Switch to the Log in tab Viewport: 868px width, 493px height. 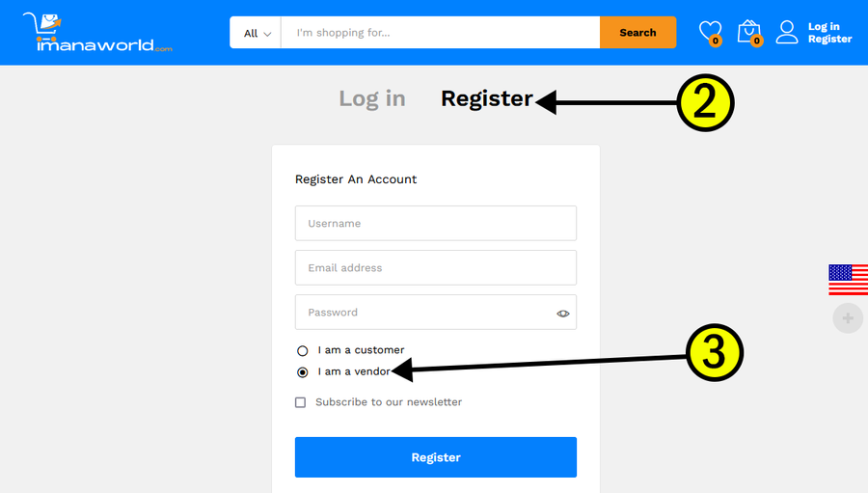(372, 98)
